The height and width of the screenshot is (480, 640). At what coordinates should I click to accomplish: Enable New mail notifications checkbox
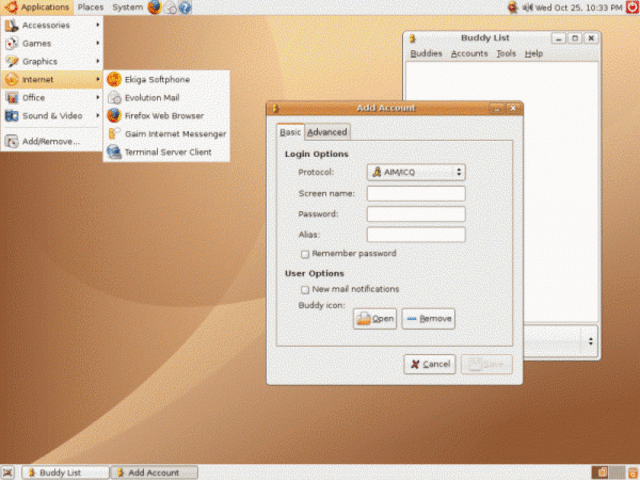304,290
